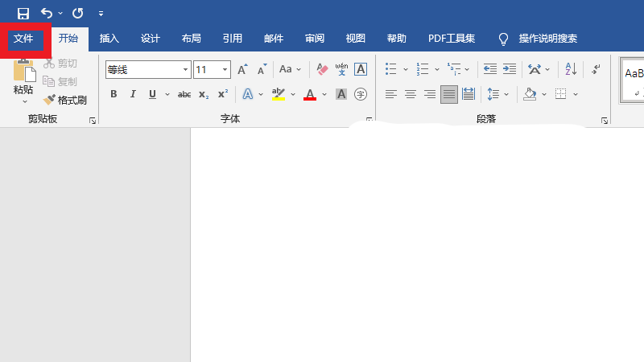This screenshot has width=644, height=362.
Task: Click the Enclose Characters (字) circle icon
Action: click(x=361, y=94)
